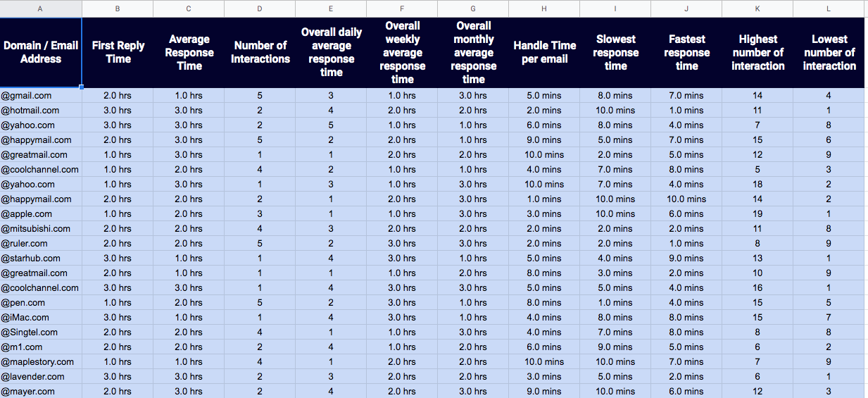
Task: Select the @mayer.com cell
Action: (41, 391)
